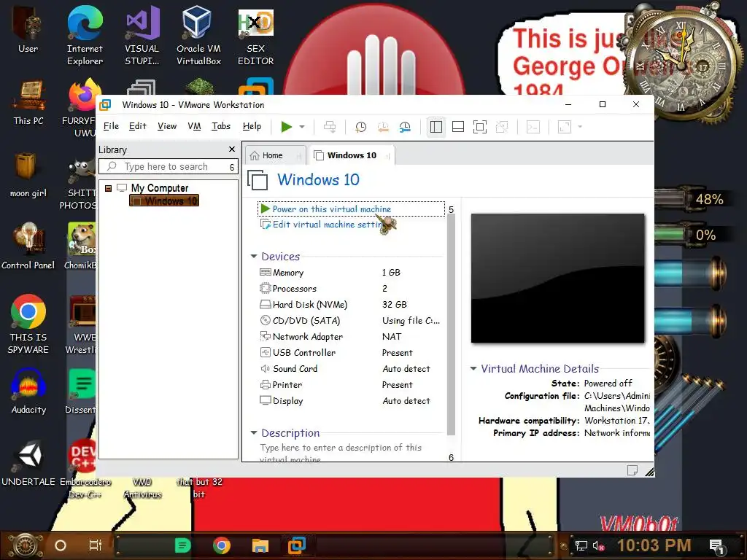The image size is (747, 560).
Task: Click the message log status bar icon
Action: click(632, 470)
